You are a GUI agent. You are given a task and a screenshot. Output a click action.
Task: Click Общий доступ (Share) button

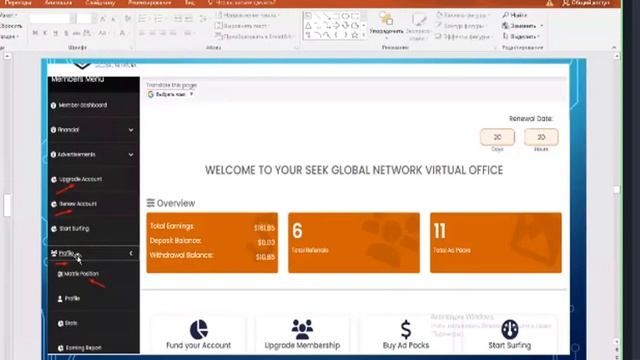pyautogui.click(x=586, y=3)
